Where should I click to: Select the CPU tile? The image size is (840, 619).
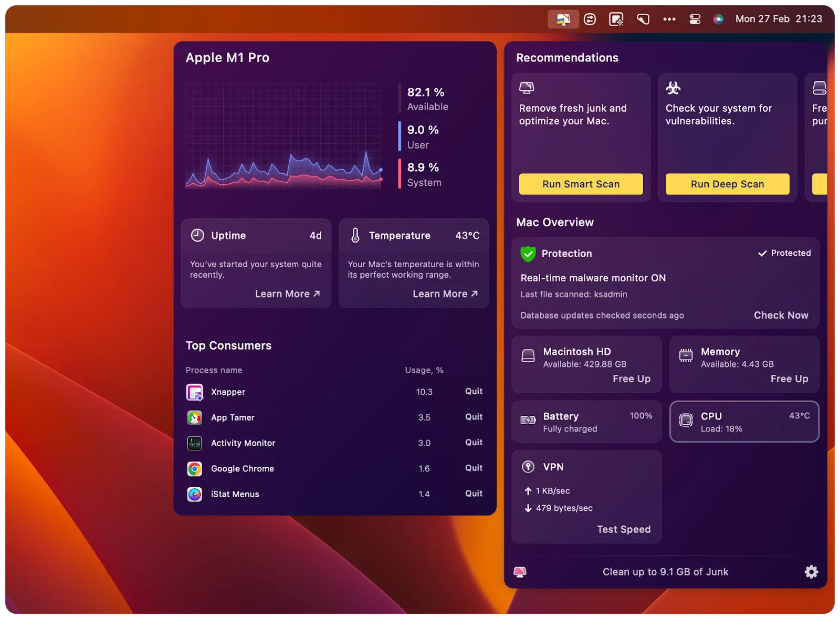744,422
